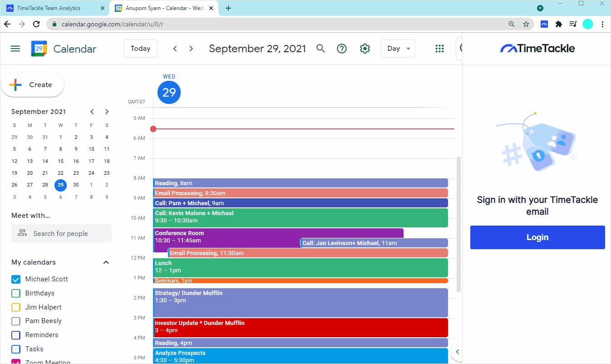Viewport: 611px width, 364px height.
Task: Toggle the Jim Halpert calendar checkbox
Action: coord(16,307)
